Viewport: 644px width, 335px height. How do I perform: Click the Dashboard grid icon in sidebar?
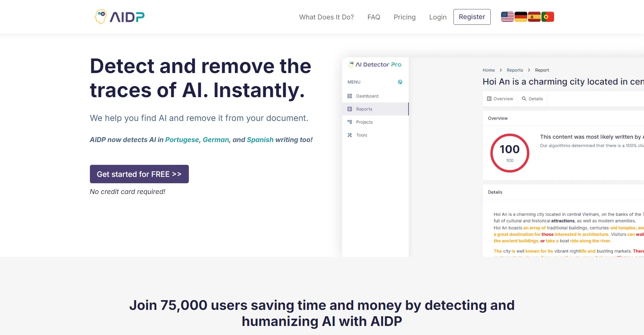(350, 96)
